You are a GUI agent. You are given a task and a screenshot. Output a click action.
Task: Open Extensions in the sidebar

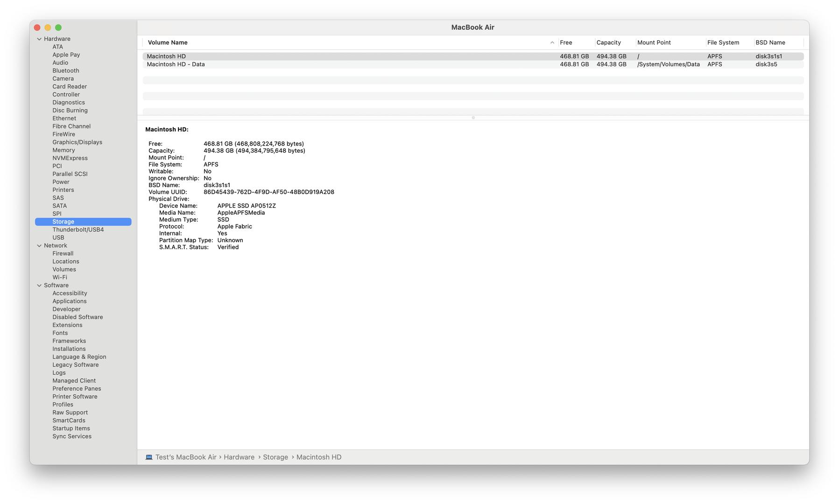point(67,325)
